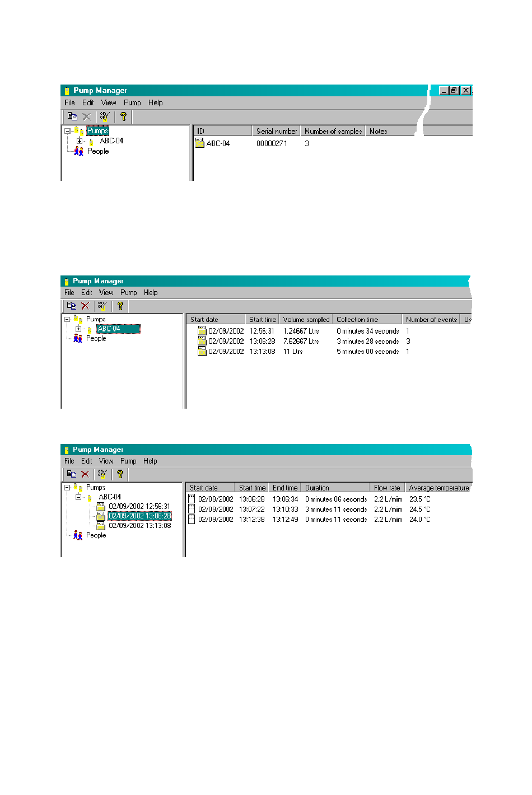Collapse the Pumps node in the bottom window tree
This screenshot has height=795, width=532.
pos(67,488)
